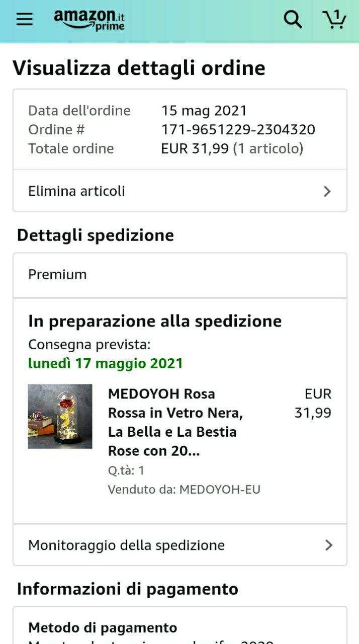This screenshot has width=359, height=644.
Task: Tap the Amazon.it prime logo
Action: (89, 20)
